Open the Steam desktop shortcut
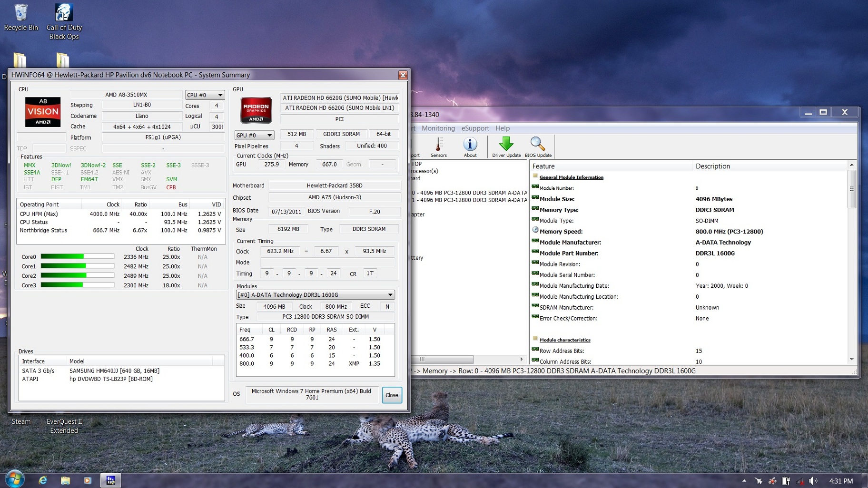 (x=21, y=422)
